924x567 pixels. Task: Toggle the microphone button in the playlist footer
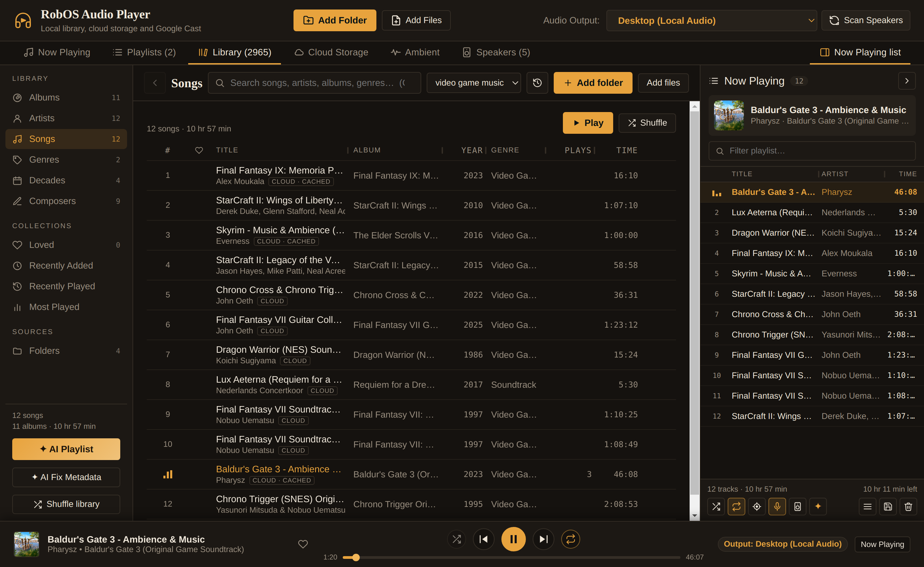pos(777,507)
